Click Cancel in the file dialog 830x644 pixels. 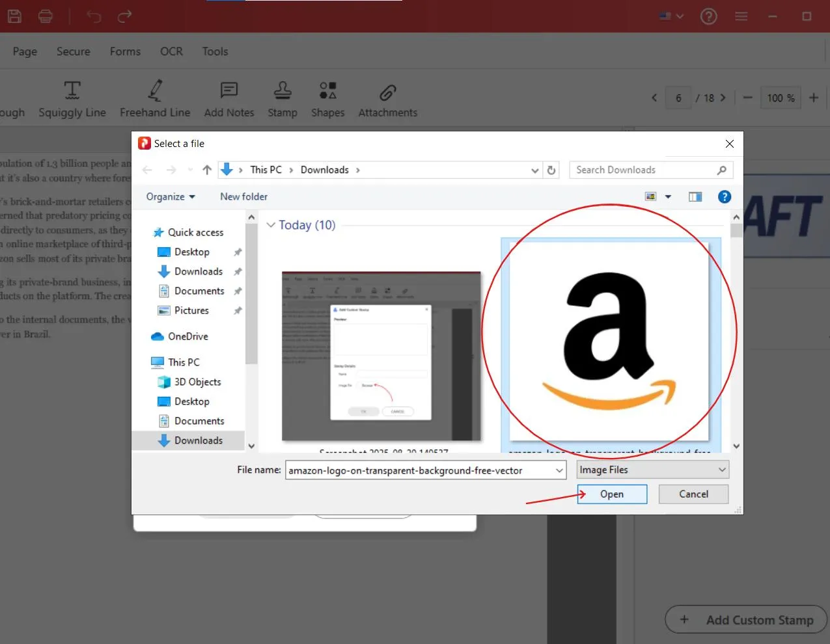point(693,494)
